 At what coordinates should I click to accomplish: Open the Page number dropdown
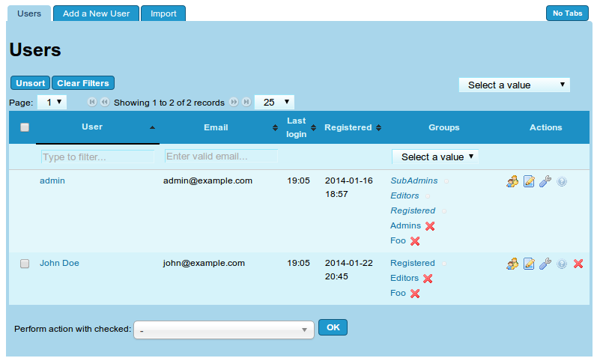[52, 102]
